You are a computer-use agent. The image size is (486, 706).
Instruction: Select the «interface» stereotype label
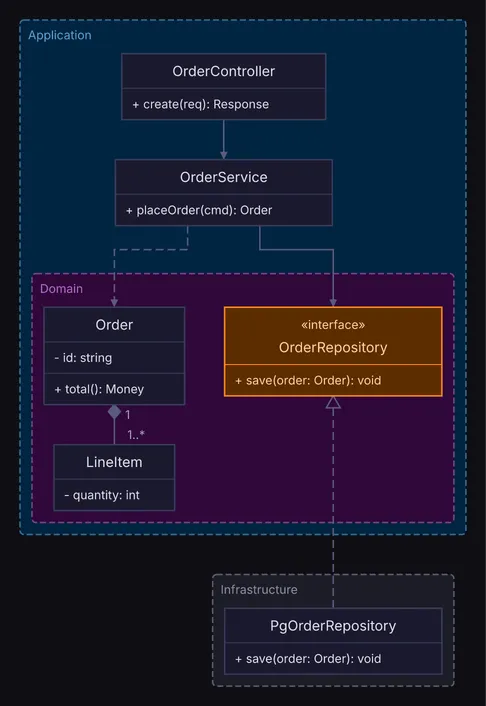[x=333, y=325]
